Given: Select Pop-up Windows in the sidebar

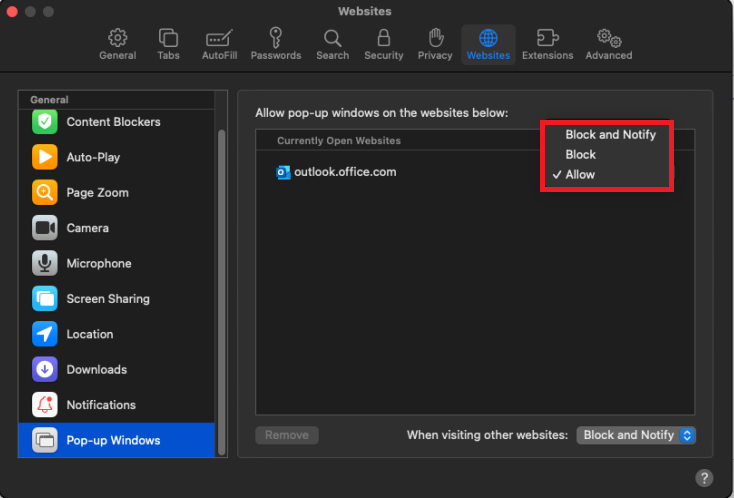Looking at the screenshot, I should tap(113, 440).
